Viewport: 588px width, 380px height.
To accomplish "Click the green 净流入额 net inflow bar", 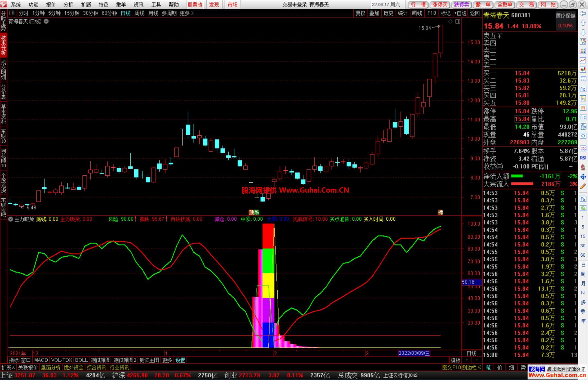I will point(517,176).
